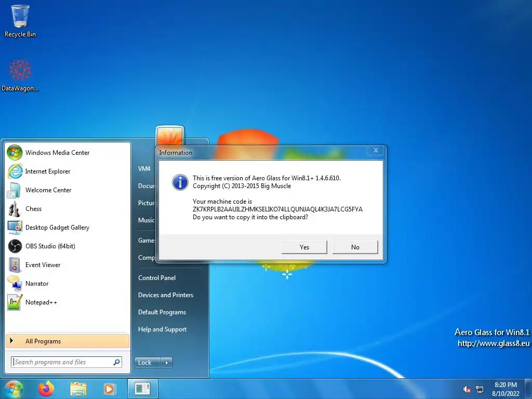
Task: Open Help and Support
Action: point(162,329)
